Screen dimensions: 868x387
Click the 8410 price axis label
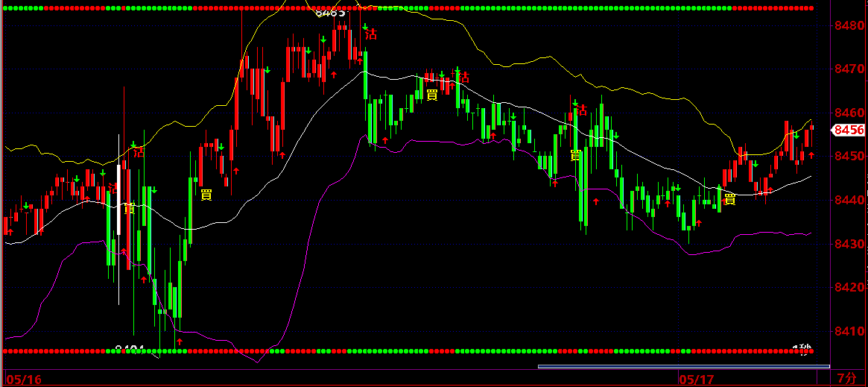tap(849, 331)
